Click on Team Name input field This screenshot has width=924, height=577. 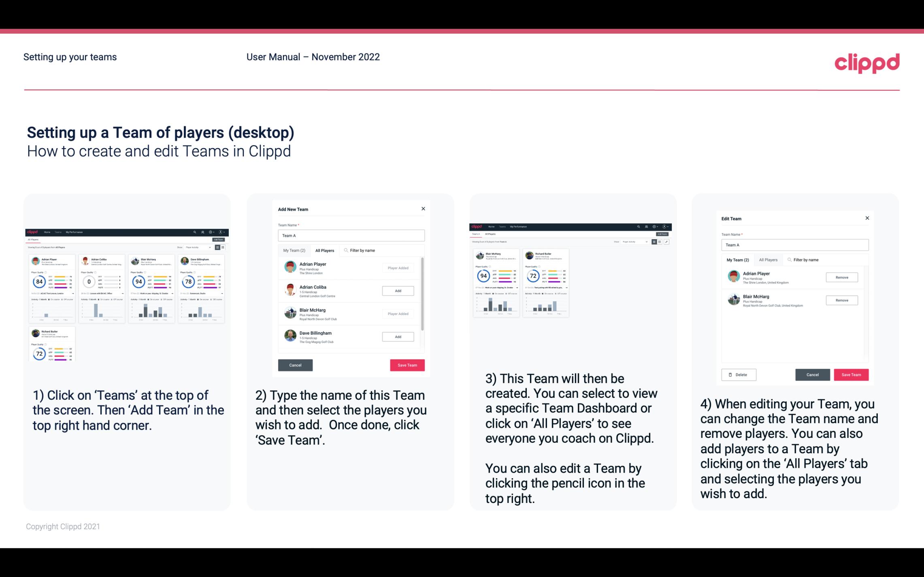pyautogui.click(x=351, y=235)
